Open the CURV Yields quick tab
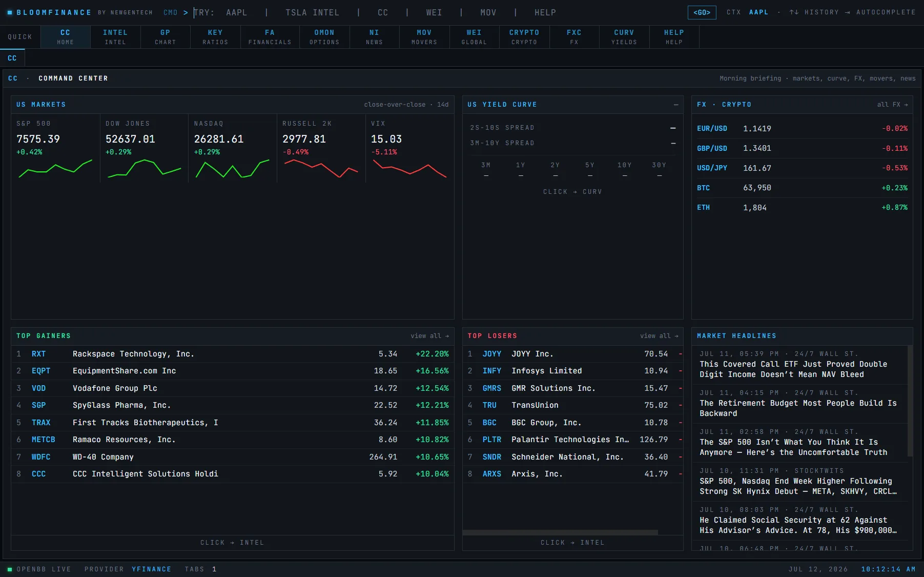 (x=624, y=37)
